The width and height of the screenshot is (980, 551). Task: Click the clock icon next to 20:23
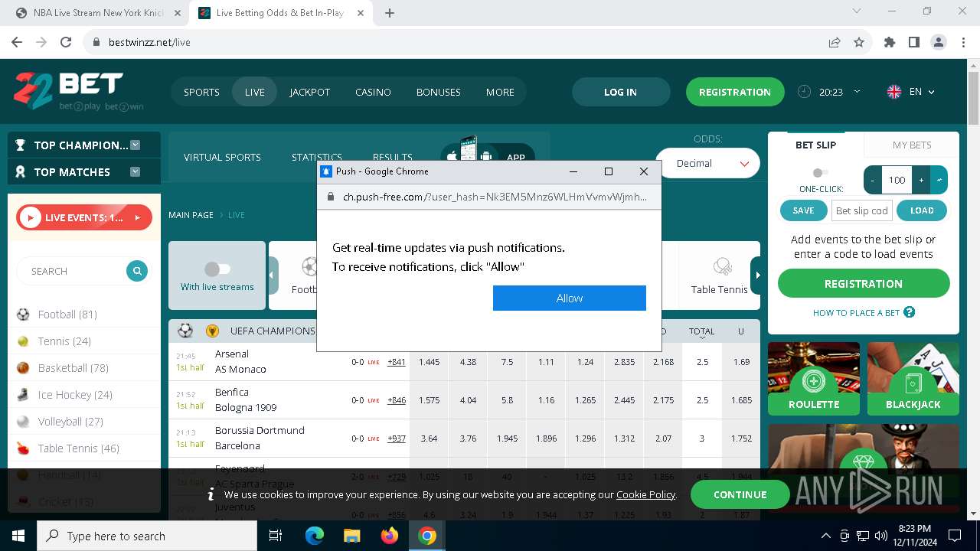804,92
